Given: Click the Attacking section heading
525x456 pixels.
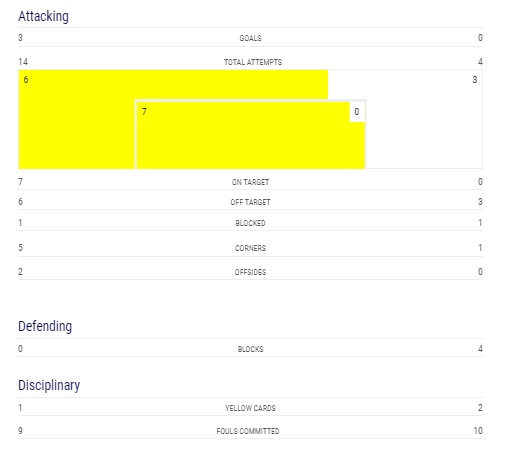Looking at the screenshot, I should click(44, 16).
